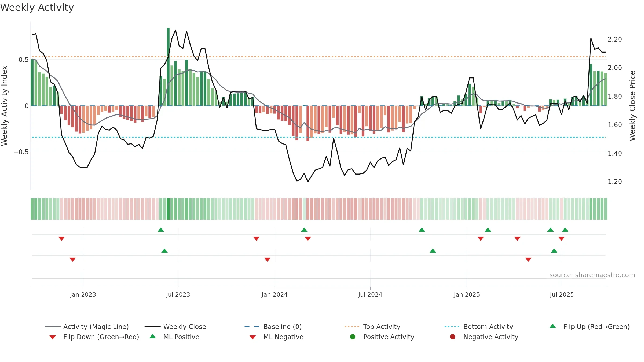
Task: Click the tallest green activity bar near Jul 2023
Action: coord(168,67)
